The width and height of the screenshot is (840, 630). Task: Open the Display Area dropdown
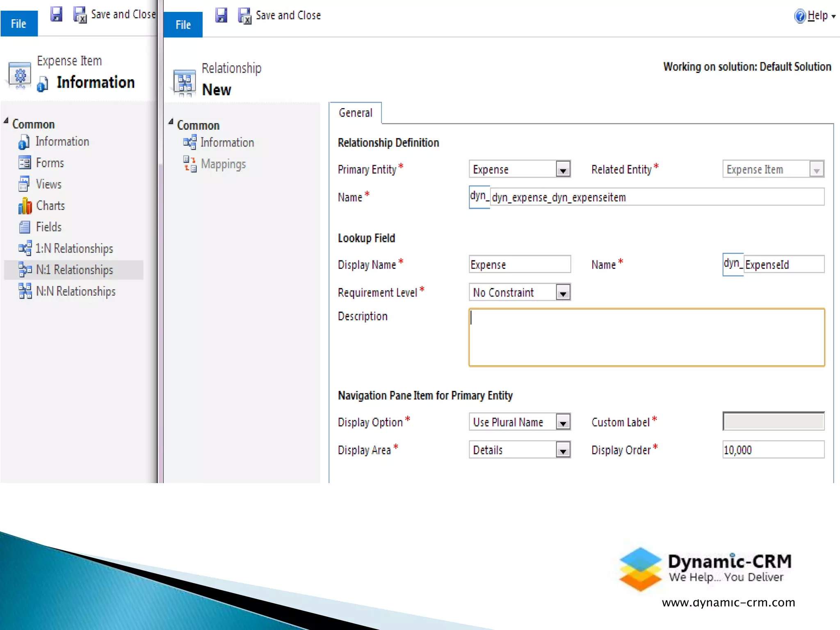point(563,450)
